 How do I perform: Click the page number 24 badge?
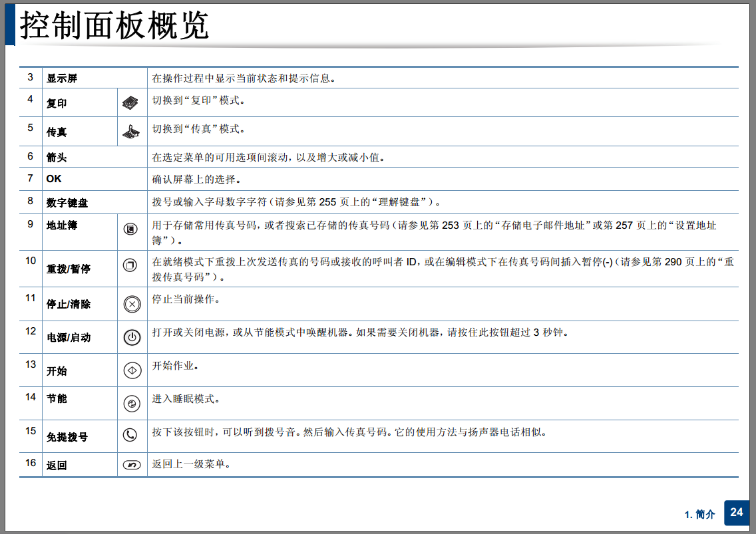pyautogui.click(x=736, y=512)
